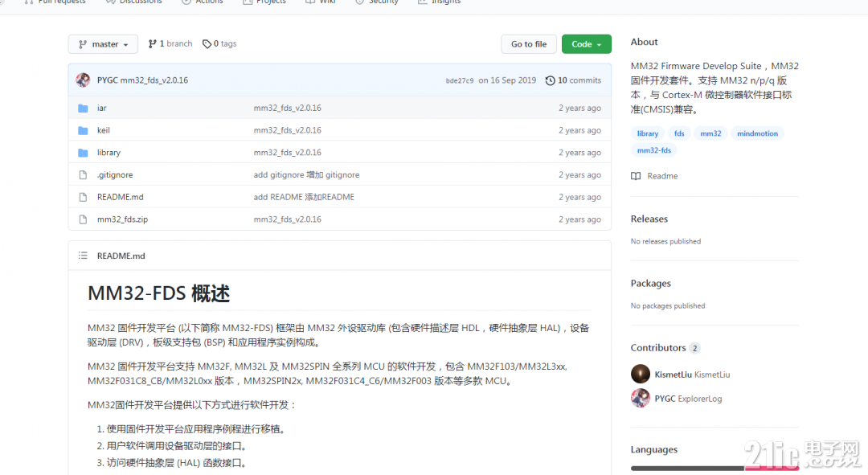Switch to the Insights tab
The image size is (868, 475).
click(x=439, y=2)
